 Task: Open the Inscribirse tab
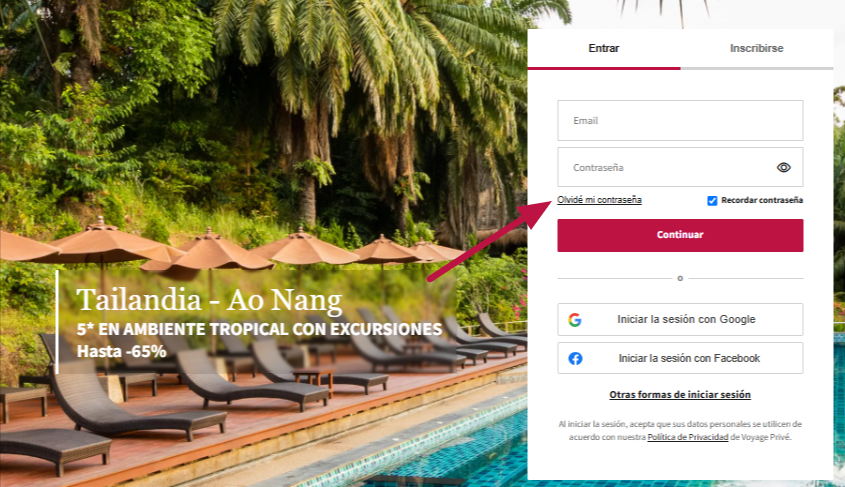coord(757,48)
